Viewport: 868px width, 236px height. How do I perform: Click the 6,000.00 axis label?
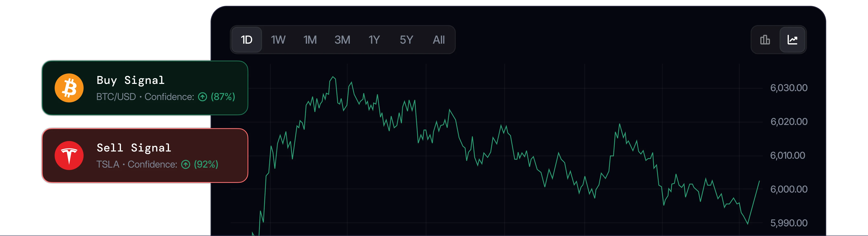tap(789, 189)
